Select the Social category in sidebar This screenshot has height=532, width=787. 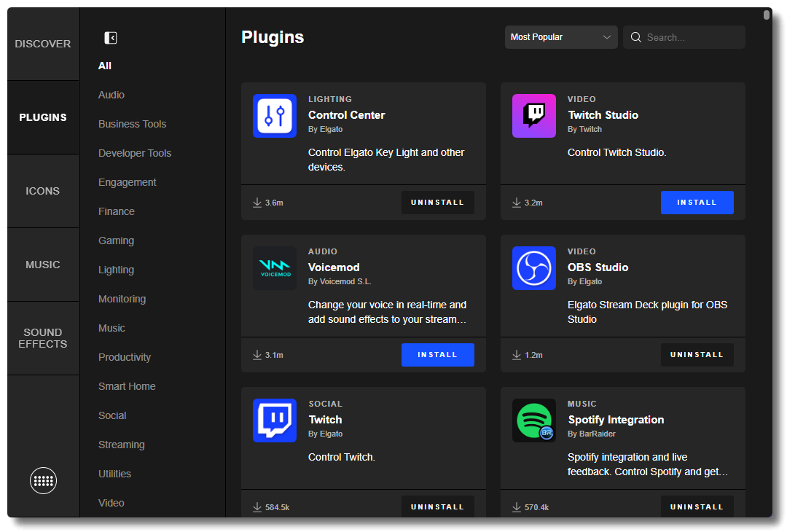(x=112, y=415)
